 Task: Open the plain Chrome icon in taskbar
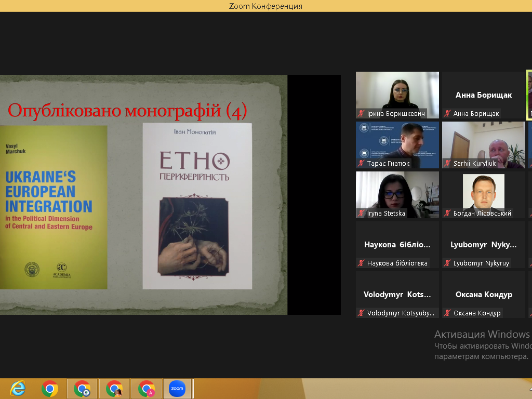[50, 389]
